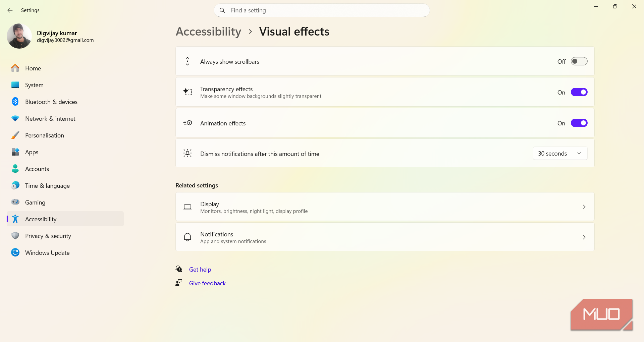The height and width of the screenshot is (342, 644).
Task: Open Home via its house icon
Action: pos(15,68)
